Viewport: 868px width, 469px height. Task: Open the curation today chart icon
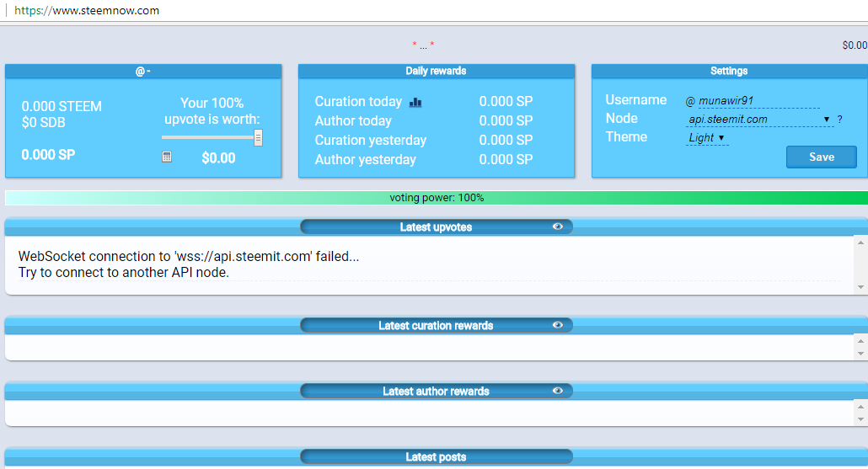[x=415, y=103]
